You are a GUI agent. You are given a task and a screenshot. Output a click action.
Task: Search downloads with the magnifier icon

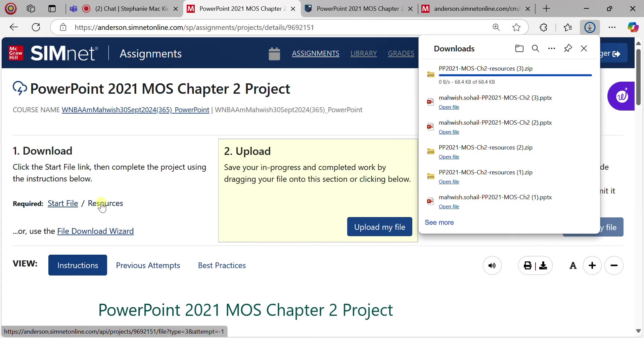coord(535,48)
